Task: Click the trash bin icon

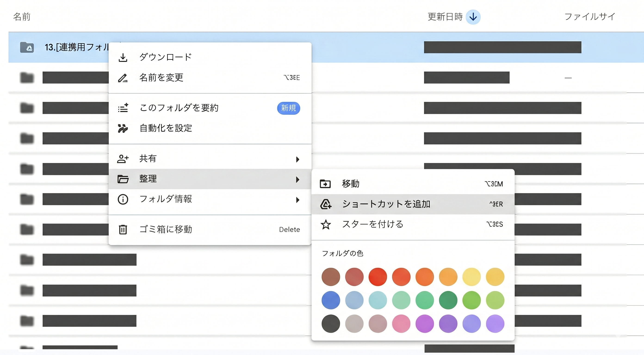Action: [x=123, y=229]
